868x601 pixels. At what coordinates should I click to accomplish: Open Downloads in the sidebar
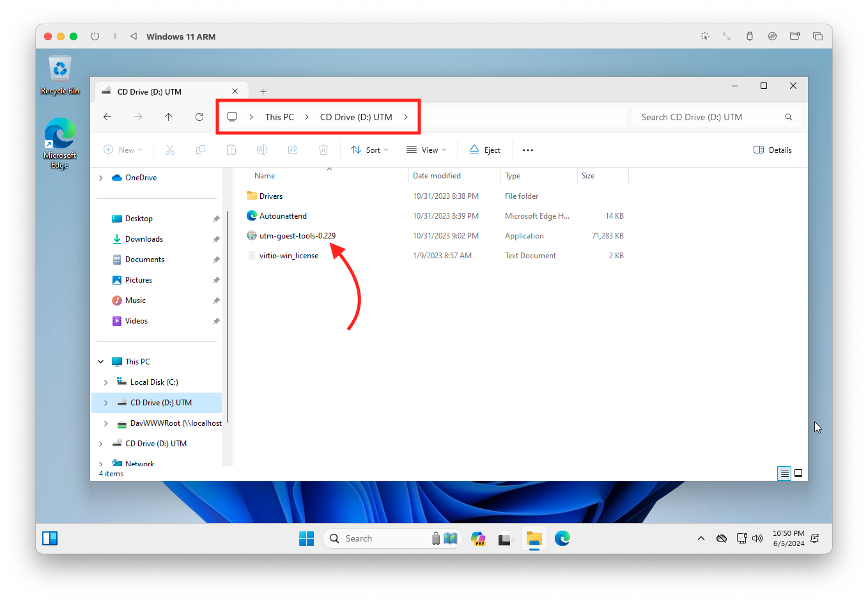[144, 239]
